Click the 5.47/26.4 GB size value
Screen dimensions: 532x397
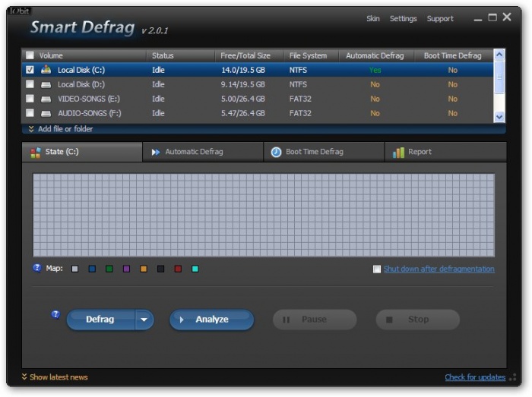pos(243,113)
